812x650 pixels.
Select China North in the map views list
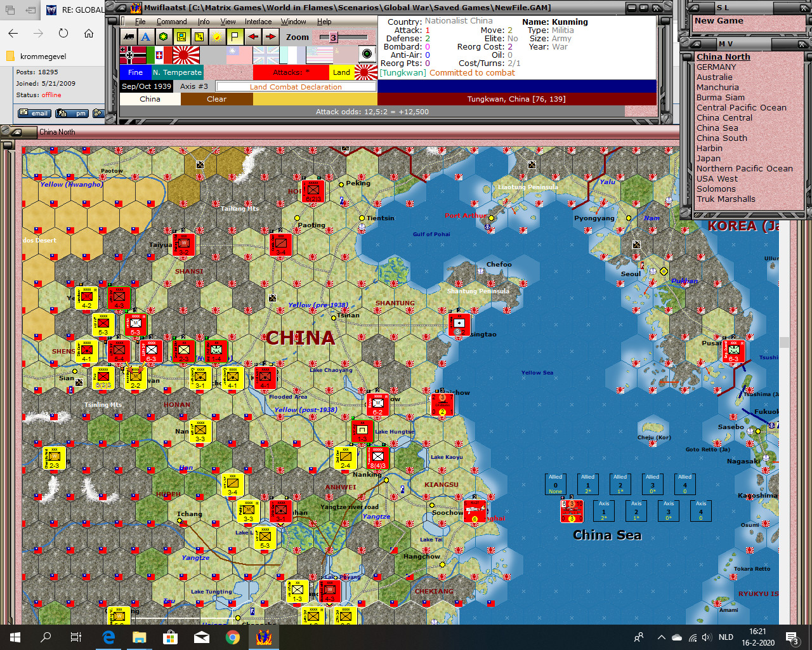click(723, 57)
